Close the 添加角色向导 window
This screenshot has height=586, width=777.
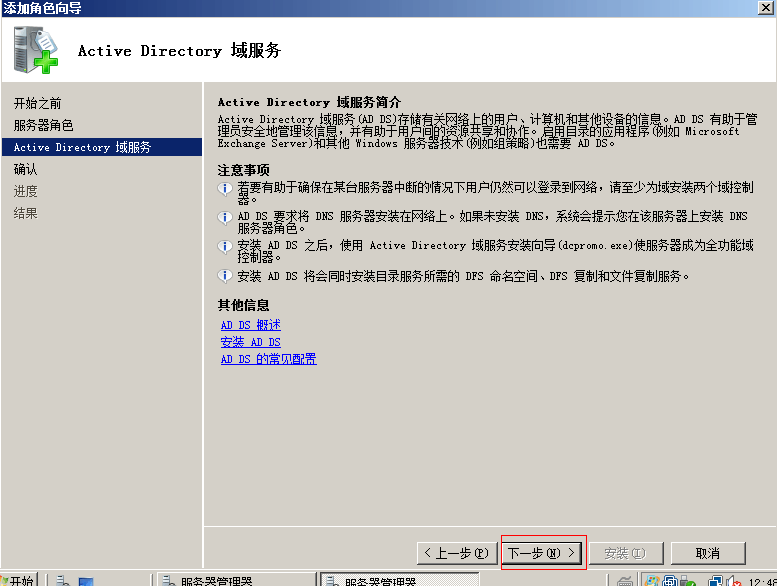pyautogui.click(x=765, y=8)
